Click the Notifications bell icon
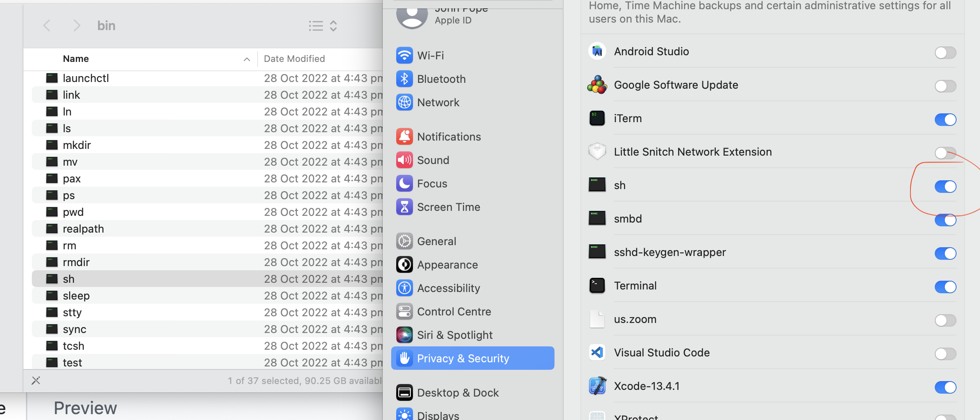Image resolution: width=980 pixels, height=420 pixels. 404,136
